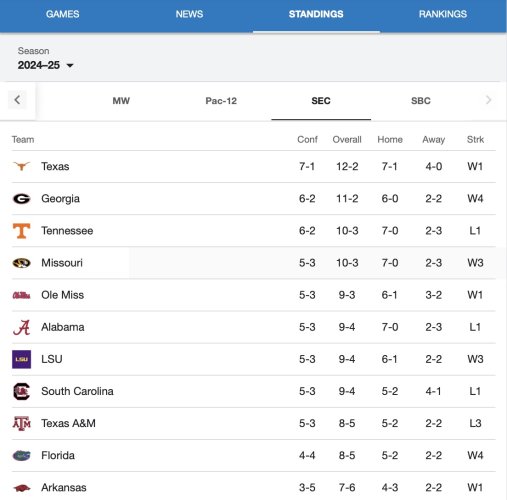Image resolution: width=507 pixels, height=500 pixels.
Task: Click the Ole Miss script logo
Action: [x=21, y=295]
